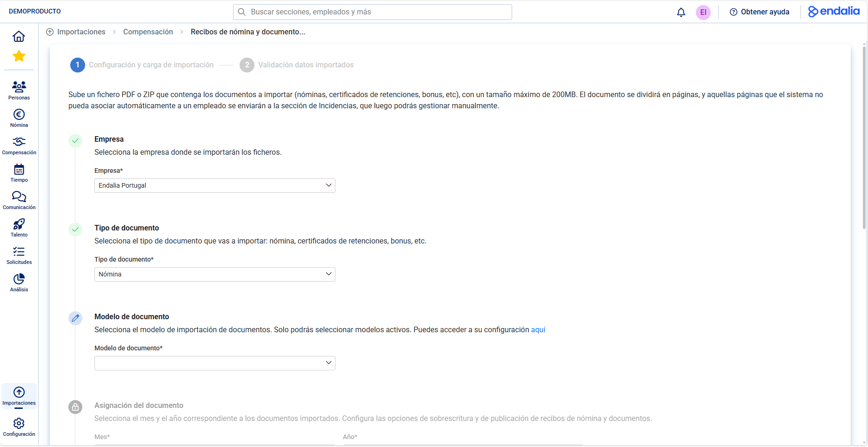This screenshot has height=447, width=868.
Task: Click the pencil icon beside Modelo de documento
Action: coord(75,318)
